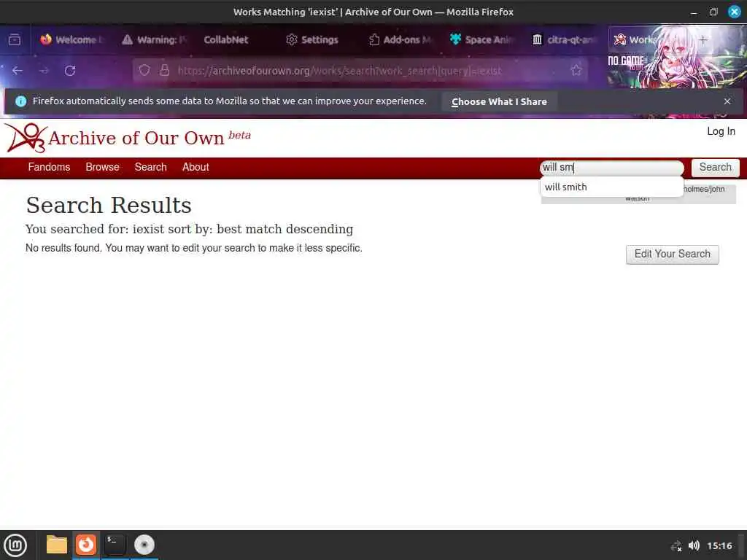Open a new tab with the plus icon
Viewport: 747px width, 560px height.
pyautogui.click(x=703, y=39)
